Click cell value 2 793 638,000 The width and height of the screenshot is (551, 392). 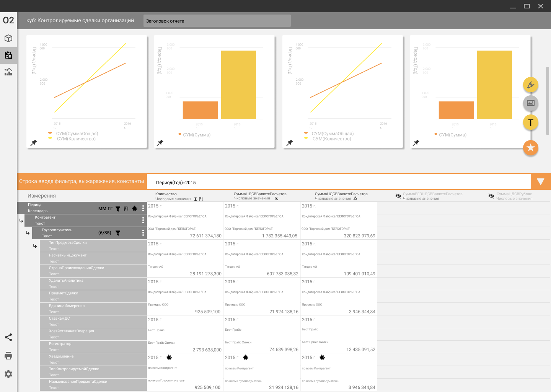point(207,350)
